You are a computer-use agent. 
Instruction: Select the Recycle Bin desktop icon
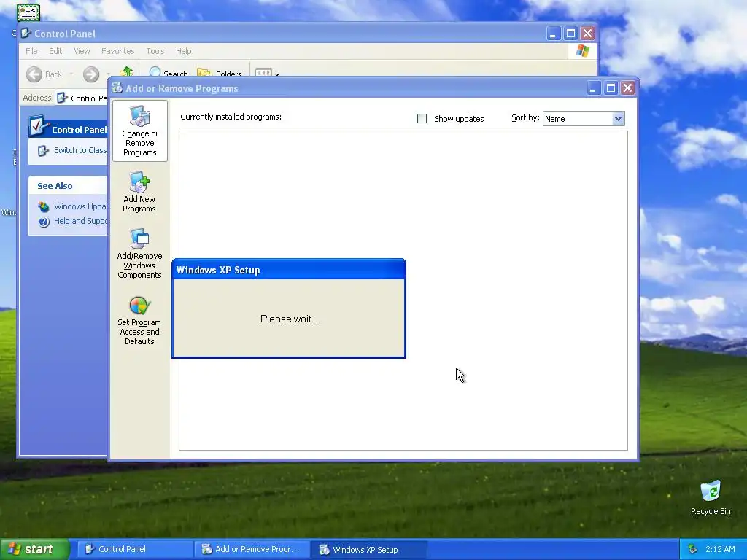[x=711, y=497]
